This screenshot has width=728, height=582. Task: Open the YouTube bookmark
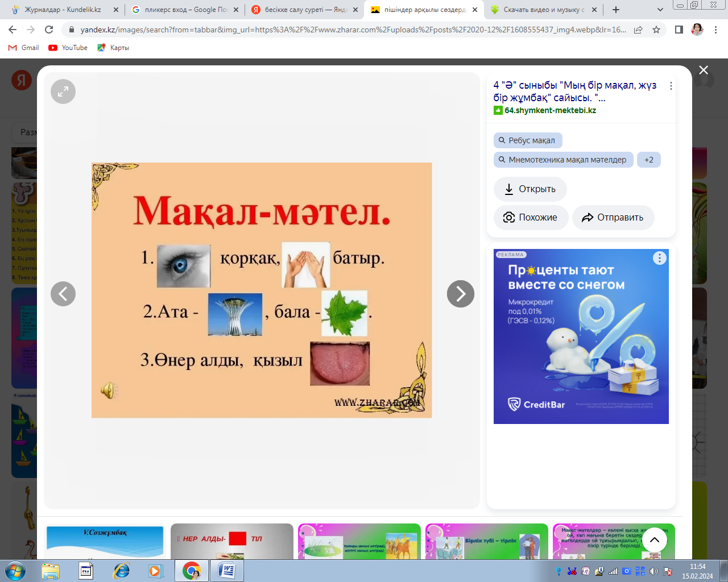click(68, 48)
